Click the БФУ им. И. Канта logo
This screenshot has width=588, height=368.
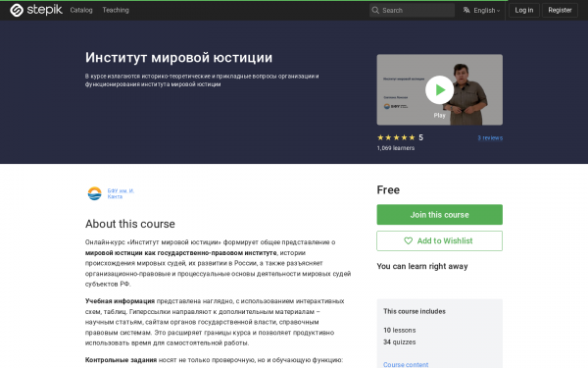94,193
